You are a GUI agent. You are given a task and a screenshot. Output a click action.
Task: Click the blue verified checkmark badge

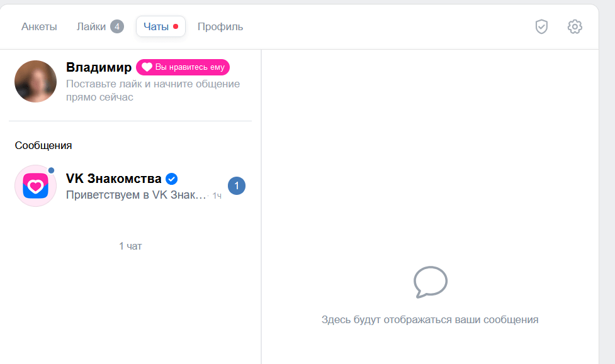pos(171,179)
